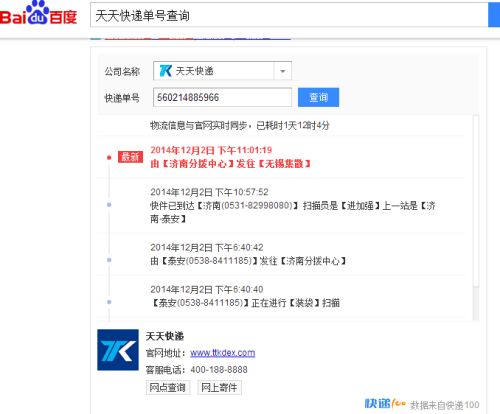Select the red latest timeline dot
This screenshot has width=500, height=414.
109,157
